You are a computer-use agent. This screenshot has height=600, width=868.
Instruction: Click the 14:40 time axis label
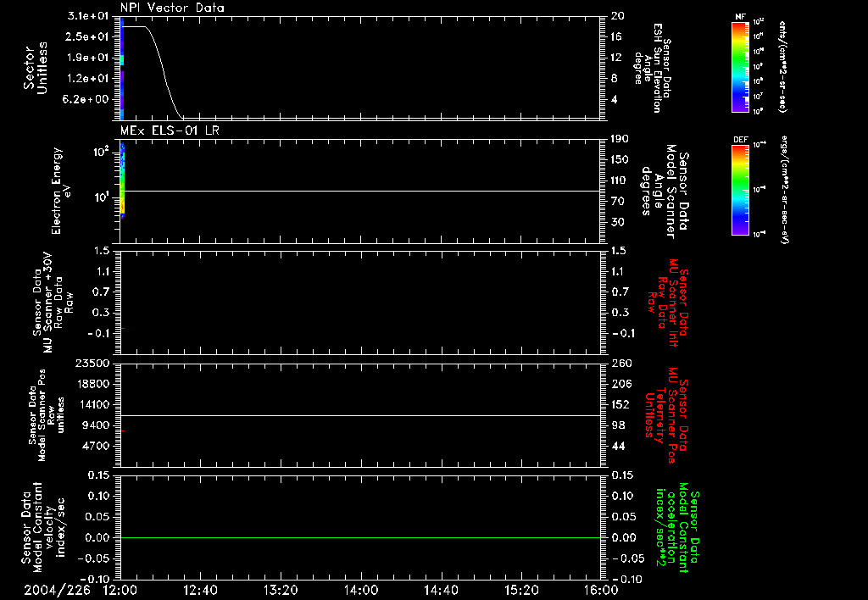(441, 590)
